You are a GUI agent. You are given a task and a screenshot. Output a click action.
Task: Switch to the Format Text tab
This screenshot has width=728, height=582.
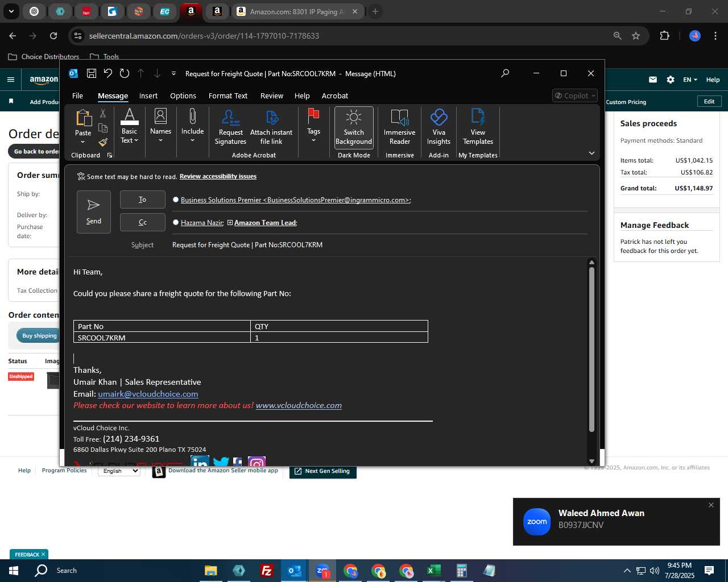click(x=228, y=95)
